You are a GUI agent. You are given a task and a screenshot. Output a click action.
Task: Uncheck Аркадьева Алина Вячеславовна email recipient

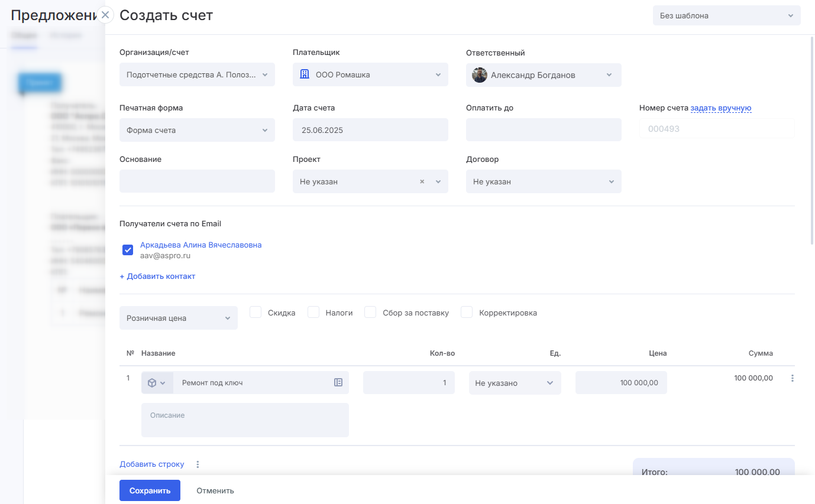pyautogui.click(x=128, y=250)
